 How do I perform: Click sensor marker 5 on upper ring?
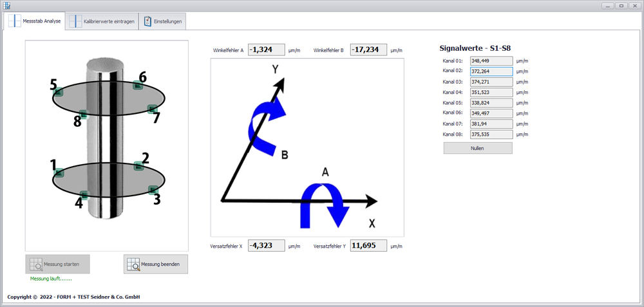tap(57, 92)
